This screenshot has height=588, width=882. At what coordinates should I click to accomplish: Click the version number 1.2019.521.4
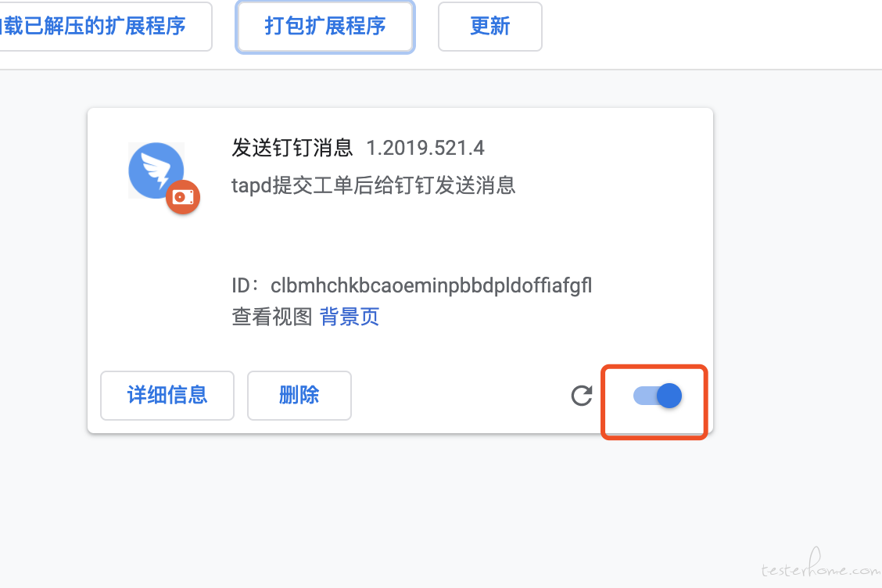[x=425, y=148]
